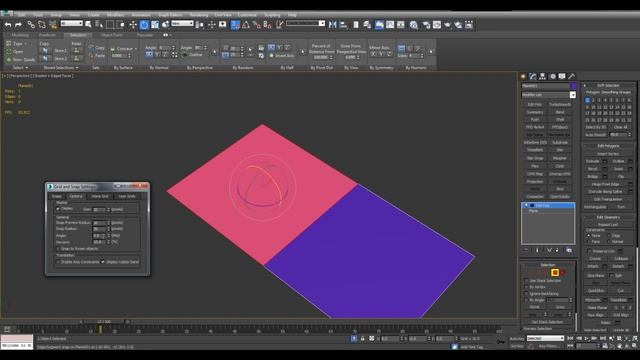Toggle the Percent Snap icon
Screen dimensions: 640x360
[256, 25]
